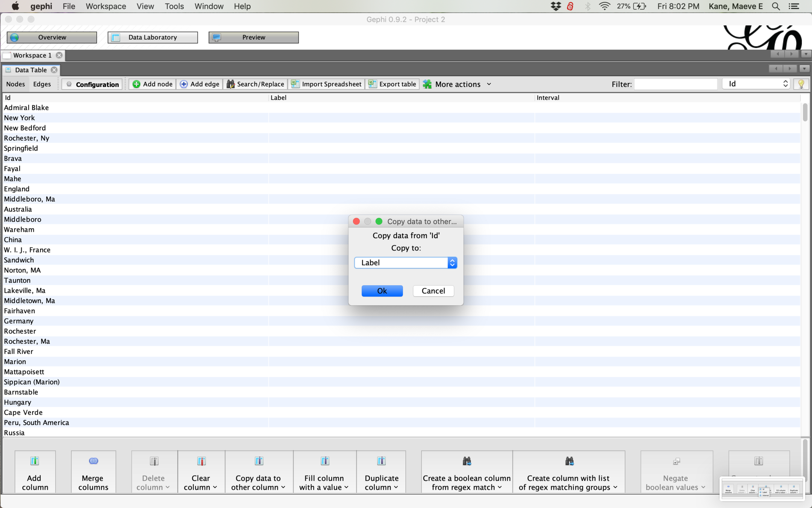
Task: Open the Search/Replace binoculars tool
Action: [230, 84]
